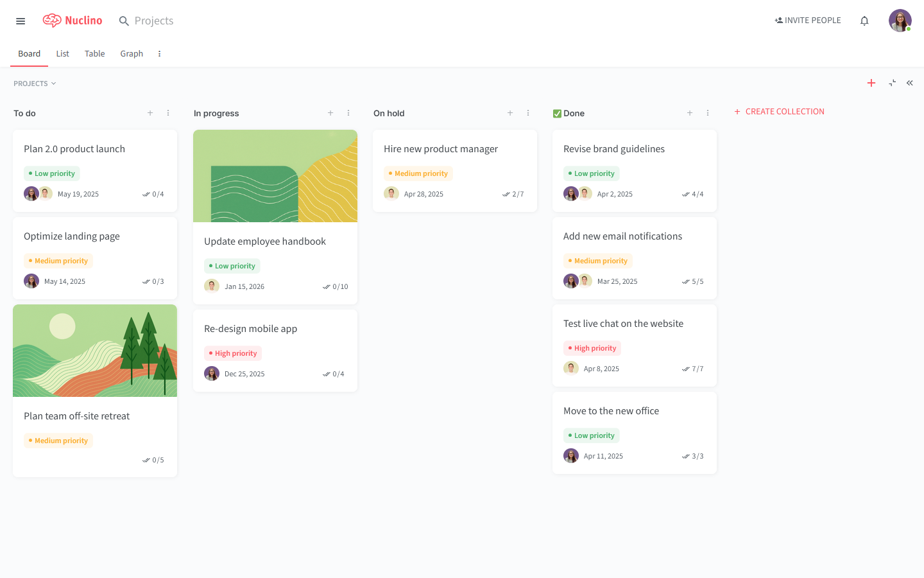Image resolution: width=924 pixels, height=578 pixels.
Task: Add a card to the In progress column
Action: coord(330,113)
